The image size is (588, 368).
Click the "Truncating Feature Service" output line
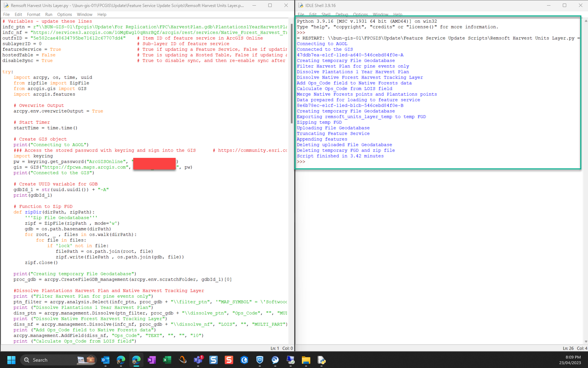pyautogui.click(x=333, y=134)
